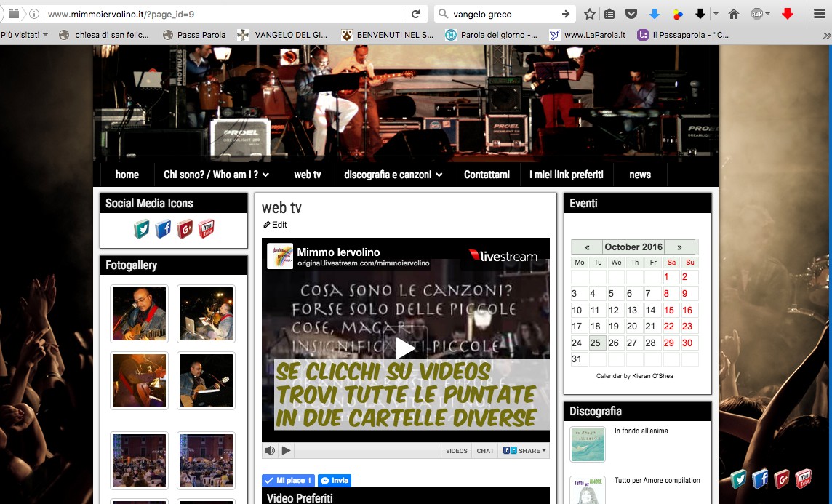Click the floating YouTube icon beside Discografia

(x=804, y=479)
